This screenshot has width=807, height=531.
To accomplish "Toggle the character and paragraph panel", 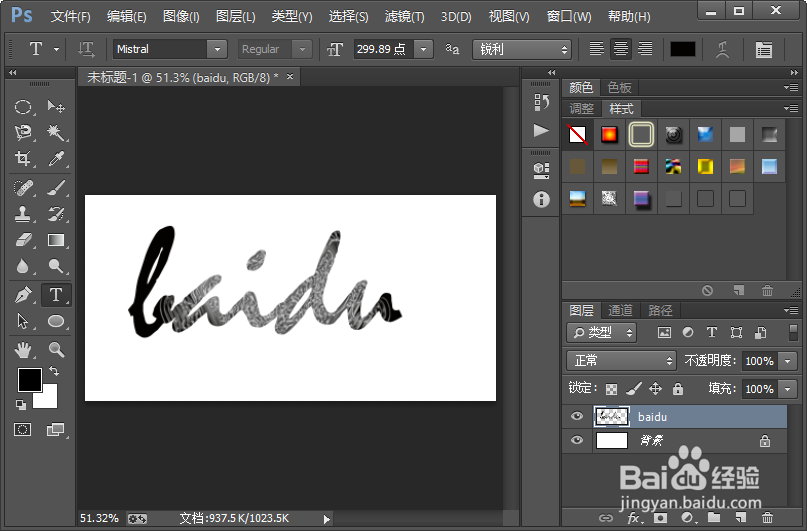I will [764, 49].
